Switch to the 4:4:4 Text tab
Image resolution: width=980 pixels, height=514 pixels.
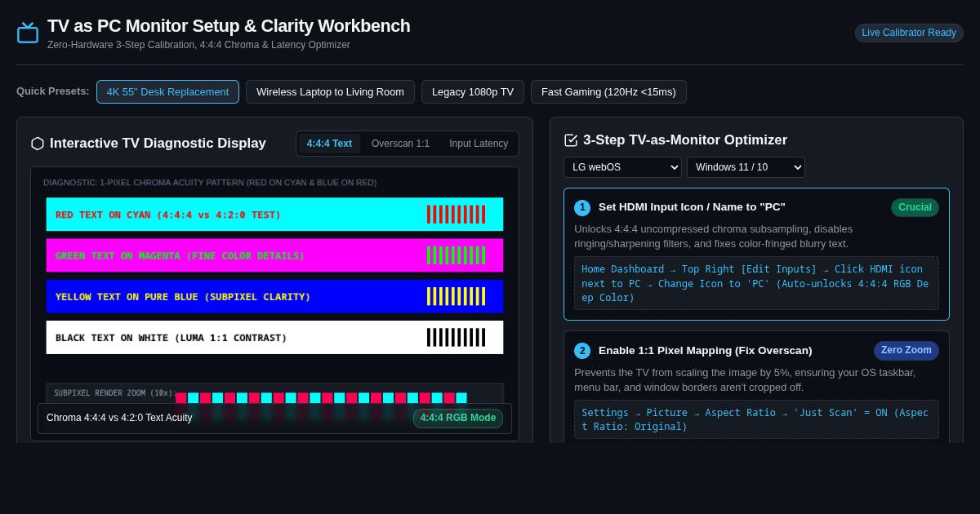click(x=329, y=144)
